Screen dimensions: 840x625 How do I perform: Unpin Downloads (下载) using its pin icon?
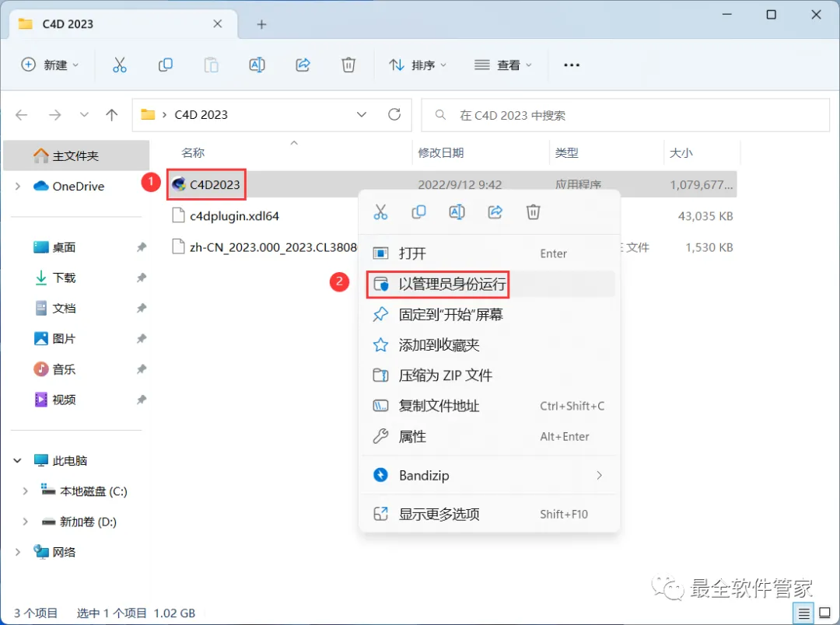click(x=141, y=278)
